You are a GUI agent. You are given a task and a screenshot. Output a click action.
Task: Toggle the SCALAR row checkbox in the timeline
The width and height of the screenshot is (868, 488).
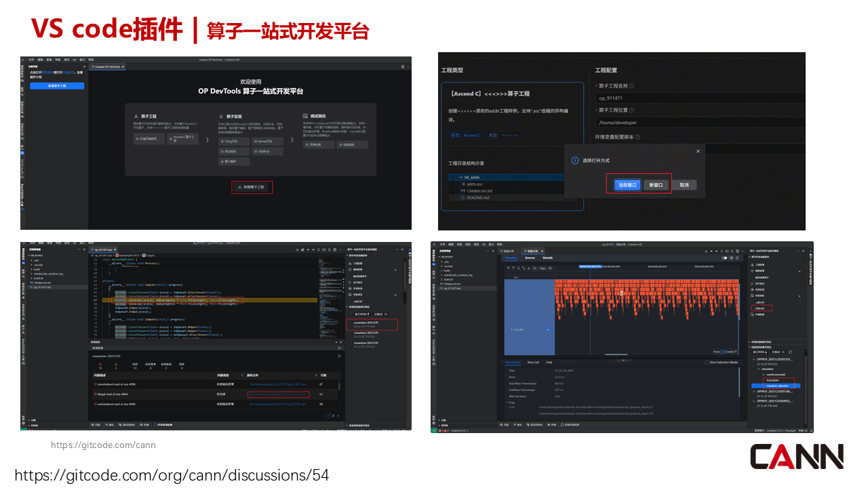547,329
